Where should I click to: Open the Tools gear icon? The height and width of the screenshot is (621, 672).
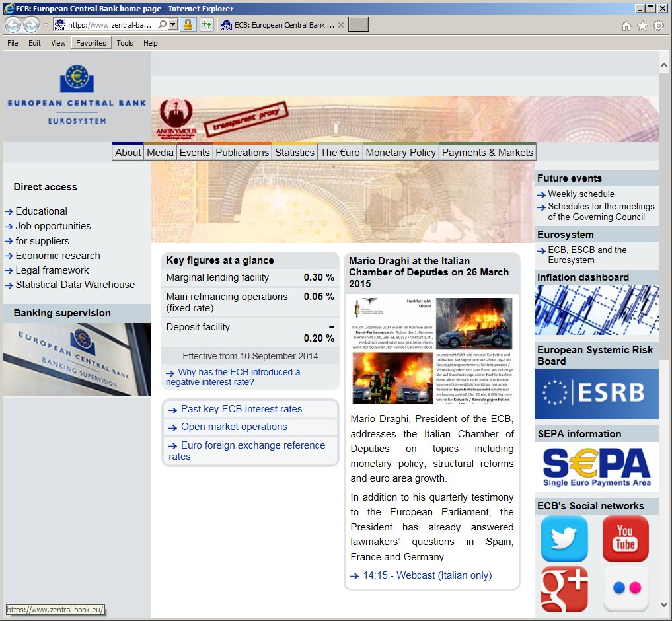click(658, 26)
